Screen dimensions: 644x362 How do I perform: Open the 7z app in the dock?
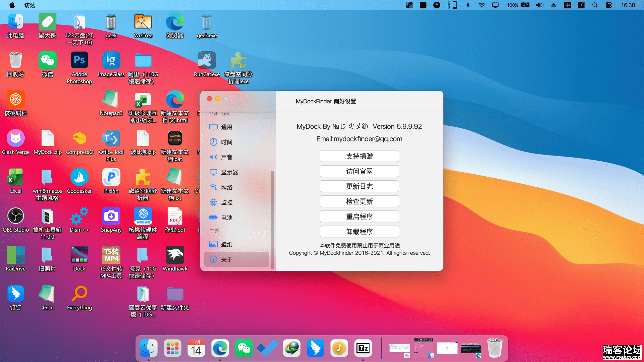(363, 349)
